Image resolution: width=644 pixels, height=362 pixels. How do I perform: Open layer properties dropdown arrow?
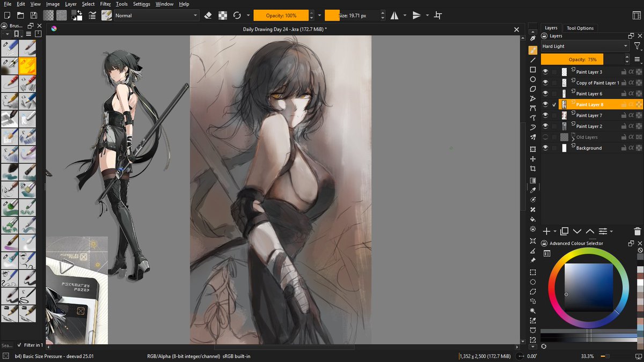611,231
